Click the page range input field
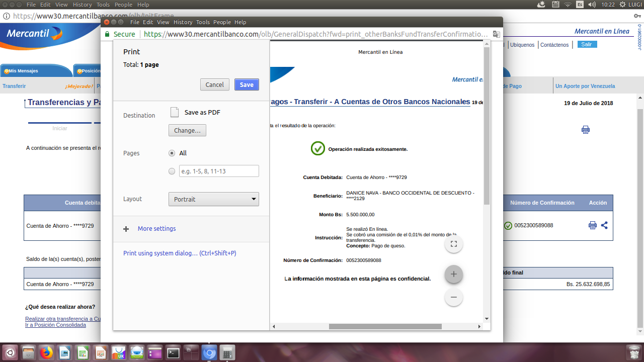The width and height of the screenshot is (644, 362). pos(218,171)
